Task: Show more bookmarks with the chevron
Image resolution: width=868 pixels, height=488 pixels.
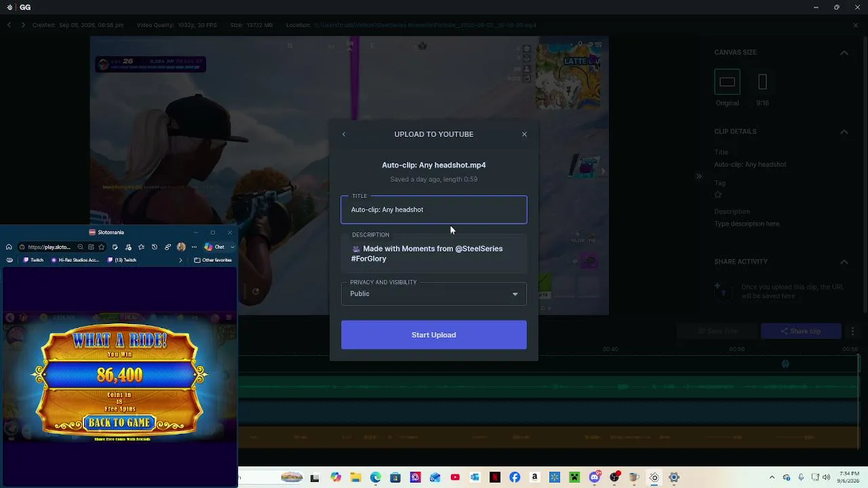Action: (180, 260)
